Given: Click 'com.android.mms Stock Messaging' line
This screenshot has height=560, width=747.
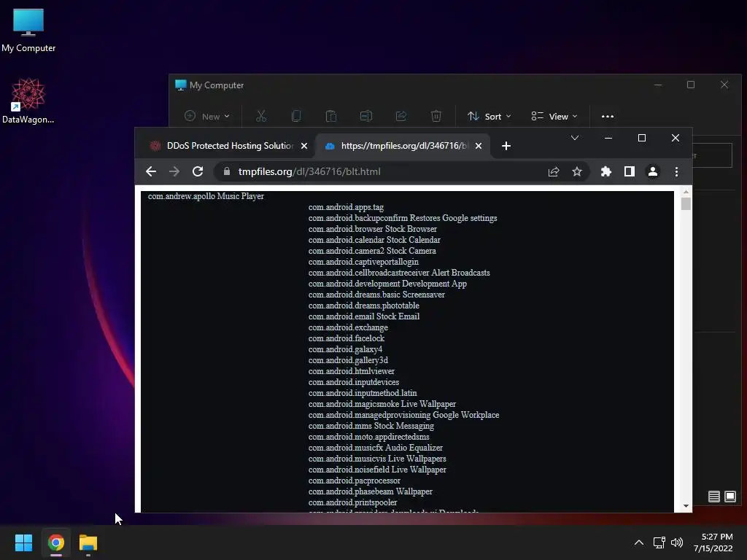Looking at the screenshot, I should click(371, 426).
